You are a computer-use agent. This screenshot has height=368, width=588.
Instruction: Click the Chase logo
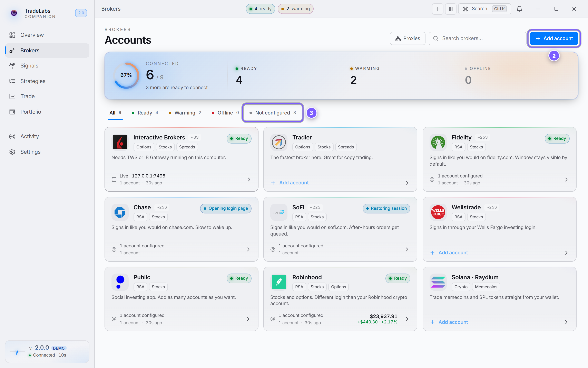tap(120, 212)
